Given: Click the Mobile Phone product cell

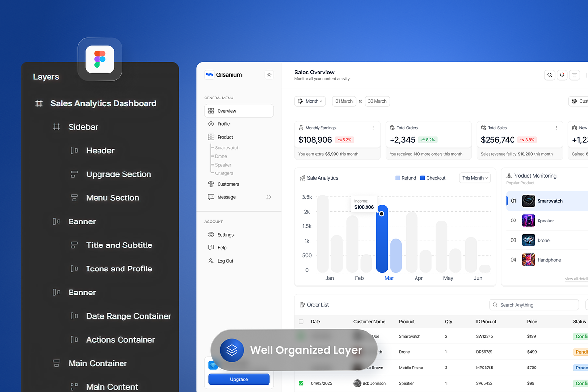Looking at the screenshot, I should (x=411, y=367).
